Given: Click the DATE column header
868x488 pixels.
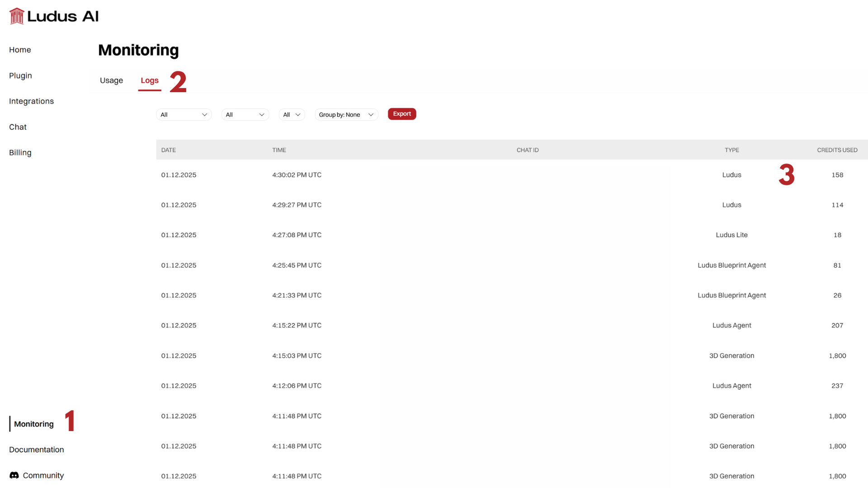Looking at the screenshot, I should 169,150.
